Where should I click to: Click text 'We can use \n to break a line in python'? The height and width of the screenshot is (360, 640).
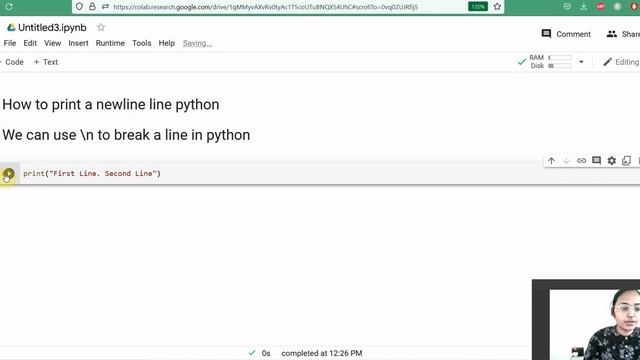click(126, 135)
